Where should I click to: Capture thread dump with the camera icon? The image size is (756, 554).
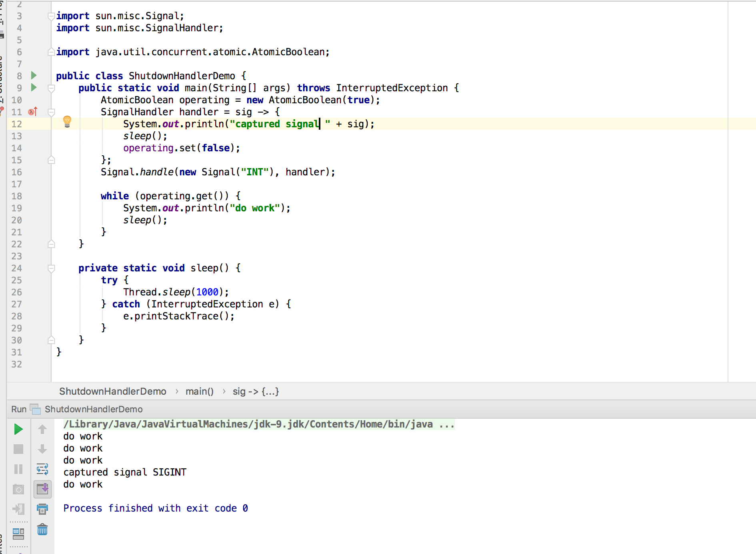pyautogui.click(x=18, y=489)
